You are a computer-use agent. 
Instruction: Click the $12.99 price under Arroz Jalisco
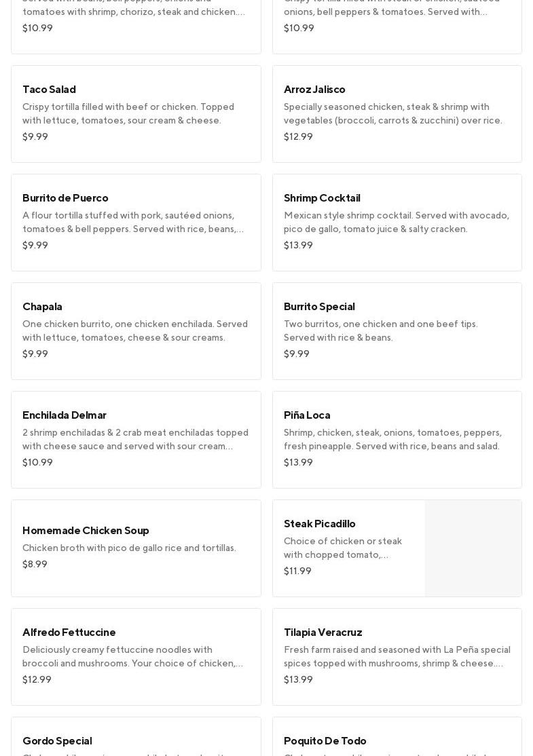click(298, 136)
